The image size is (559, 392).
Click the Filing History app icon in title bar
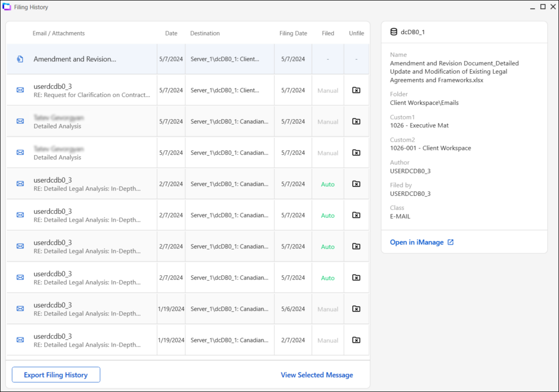[7, 7]
